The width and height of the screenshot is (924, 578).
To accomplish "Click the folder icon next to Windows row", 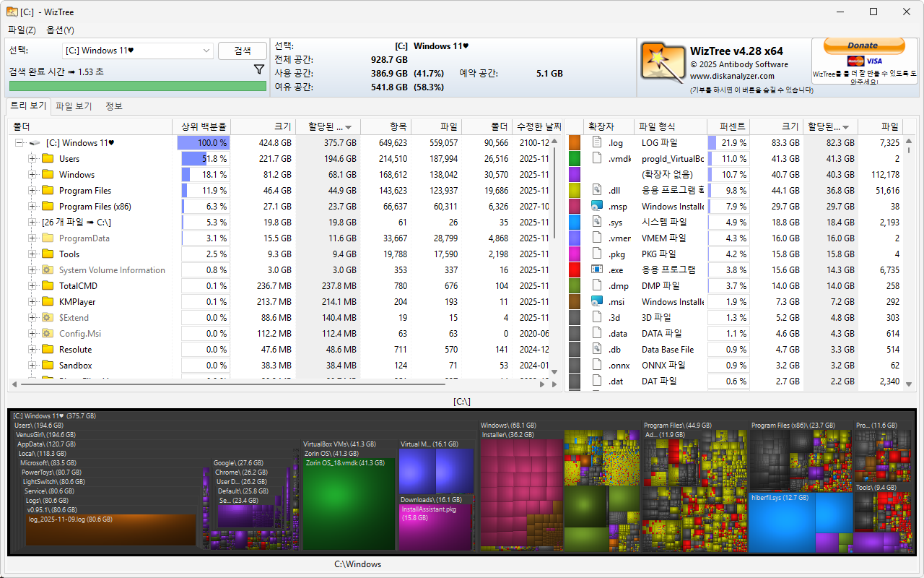I will 48,175.
